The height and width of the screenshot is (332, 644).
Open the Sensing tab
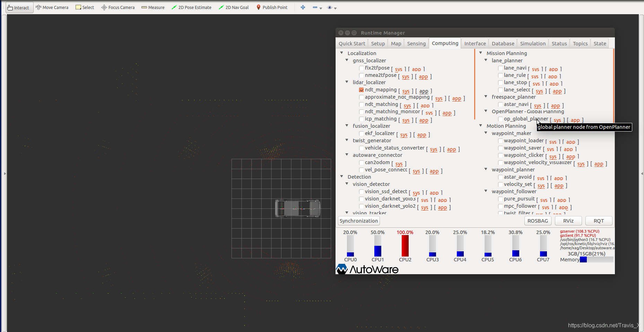click(x=416, y=44)
